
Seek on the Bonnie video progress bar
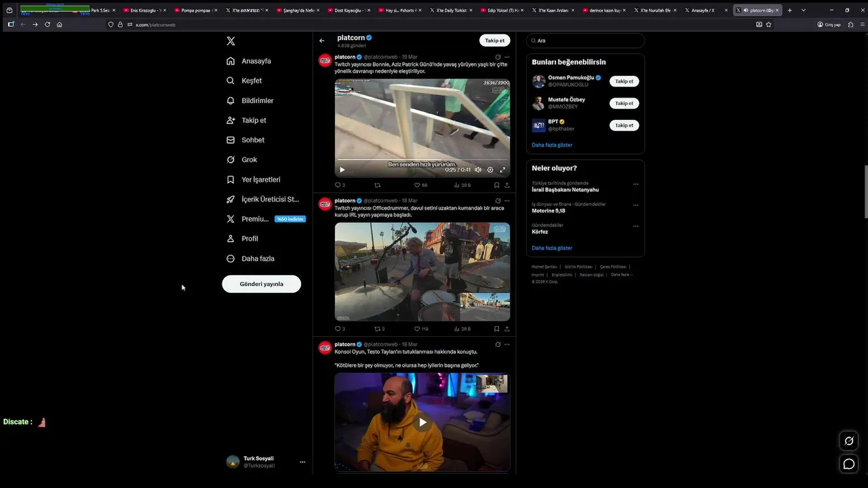point(422,161)
